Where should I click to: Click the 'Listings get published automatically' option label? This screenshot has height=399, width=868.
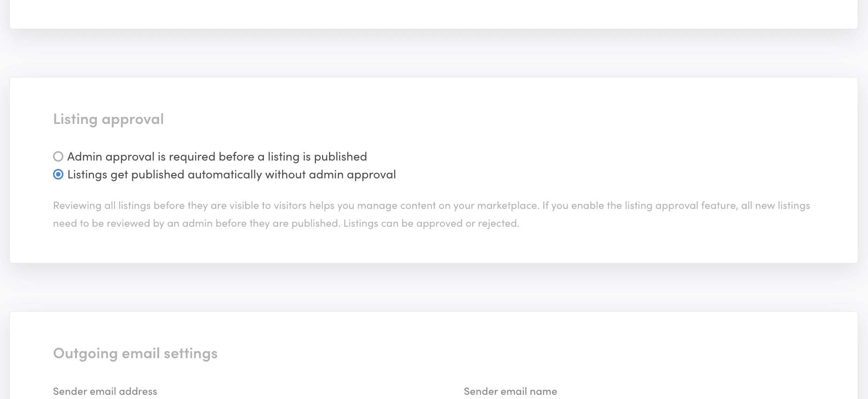tap(231, 175)
